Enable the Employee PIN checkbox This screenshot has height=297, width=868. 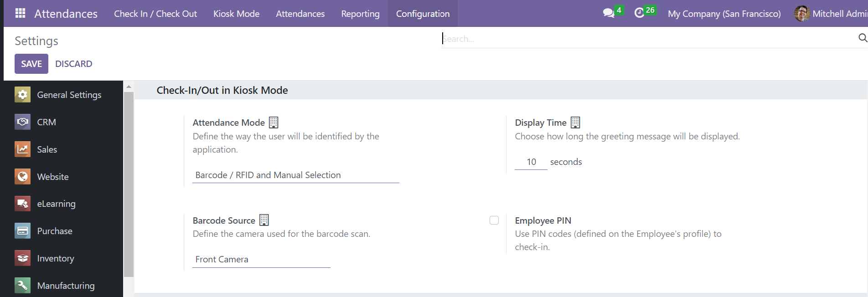coord(494,220)
